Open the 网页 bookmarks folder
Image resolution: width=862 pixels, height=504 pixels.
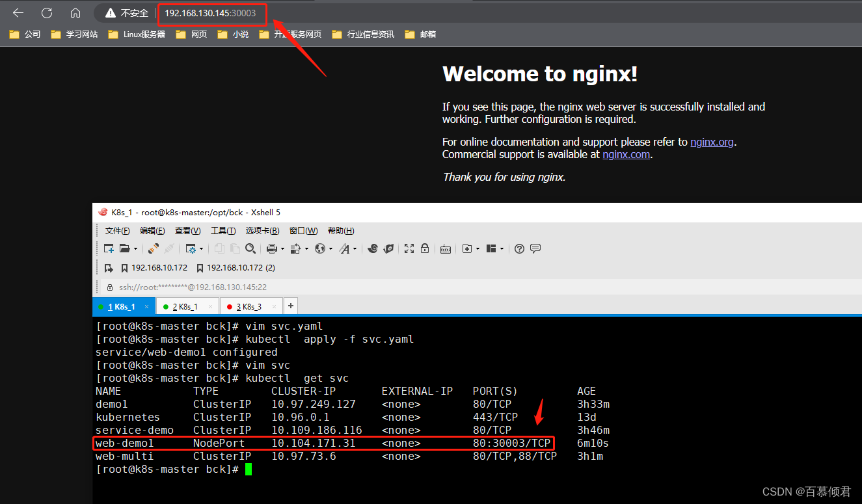click(191, 34)
